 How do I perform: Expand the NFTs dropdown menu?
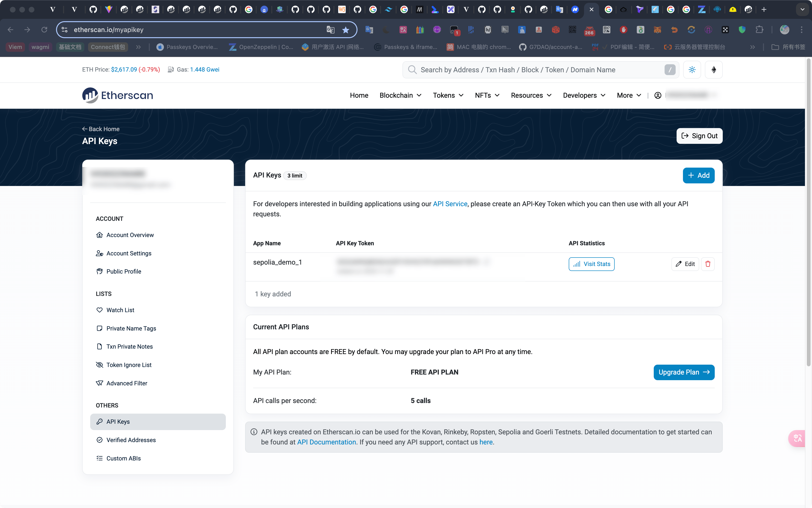click(x=487, y=95)
